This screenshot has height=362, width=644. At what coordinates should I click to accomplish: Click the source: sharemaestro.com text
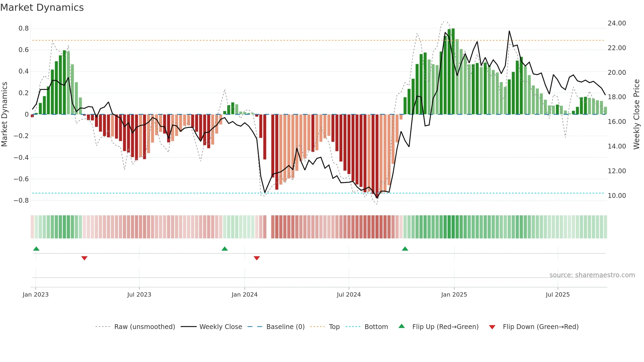pos(592,275)
